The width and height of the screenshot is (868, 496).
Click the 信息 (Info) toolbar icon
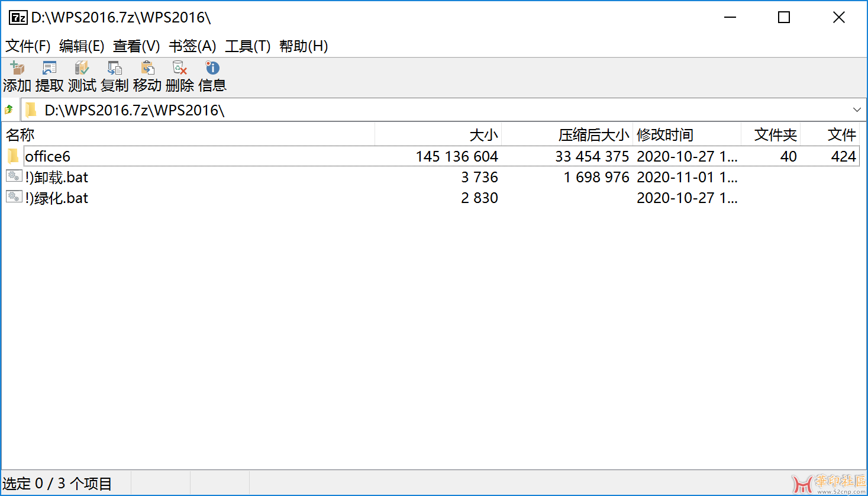(212, 67)
